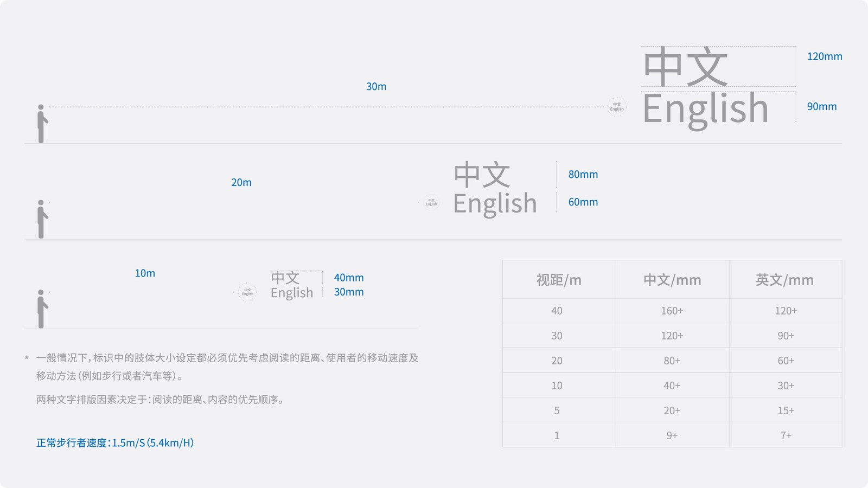Click the medium English sample at 20m
The image size is (868, 488).
point(495,204)
